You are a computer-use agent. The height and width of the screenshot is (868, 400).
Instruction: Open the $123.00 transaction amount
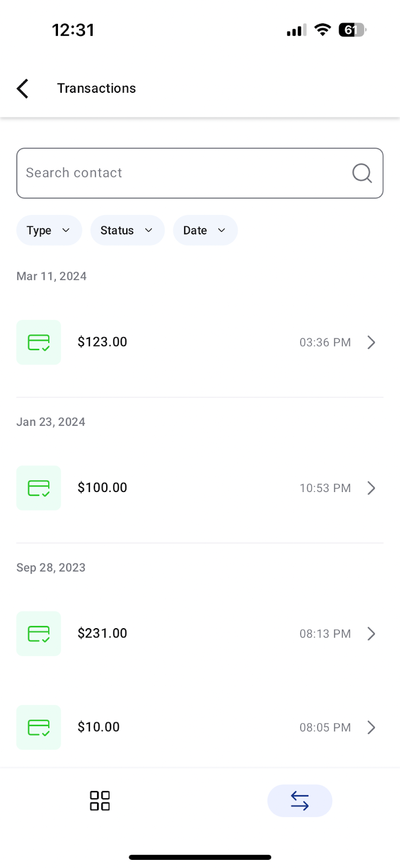102,342
